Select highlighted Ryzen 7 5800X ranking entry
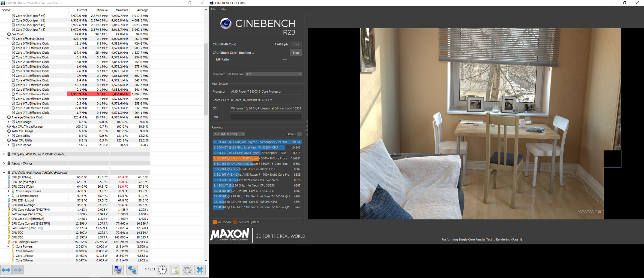The height and width of the screenshot is (278, 644). click(257, 158)
